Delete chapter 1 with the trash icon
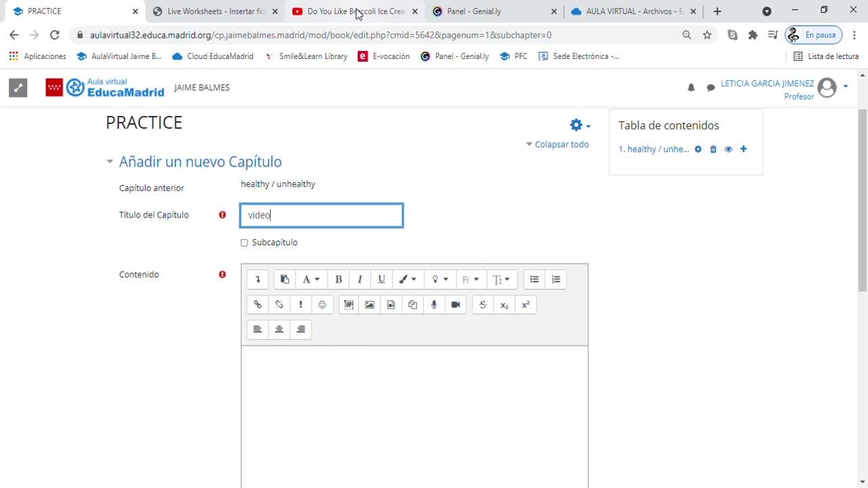 713,149
